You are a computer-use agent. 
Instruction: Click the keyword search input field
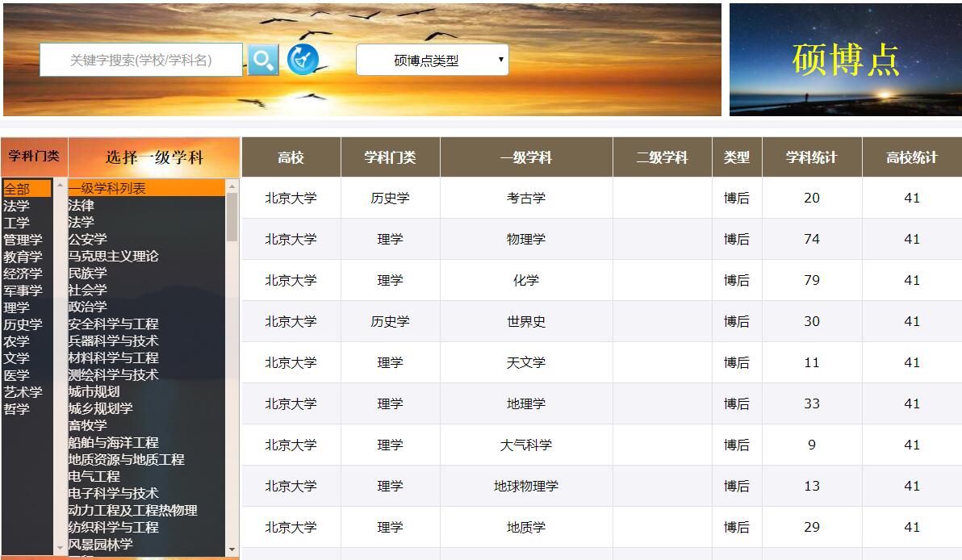point(141,60)
